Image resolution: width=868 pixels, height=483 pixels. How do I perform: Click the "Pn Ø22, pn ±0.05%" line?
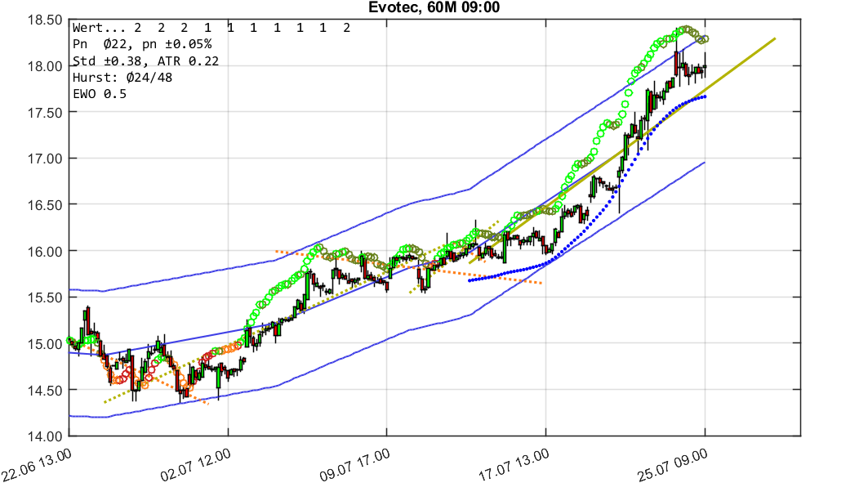[x=142, y=44]
